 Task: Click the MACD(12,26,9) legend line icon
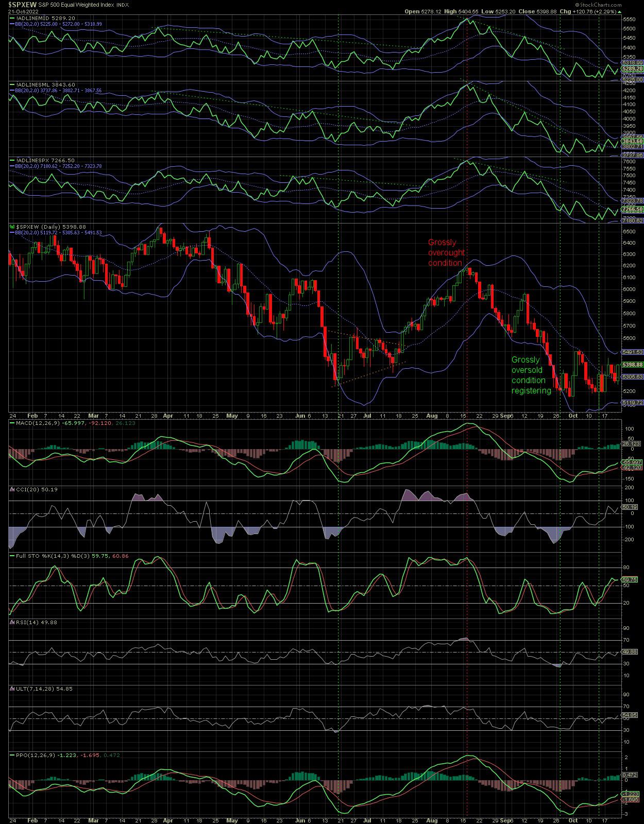click(x=12, y=423)
